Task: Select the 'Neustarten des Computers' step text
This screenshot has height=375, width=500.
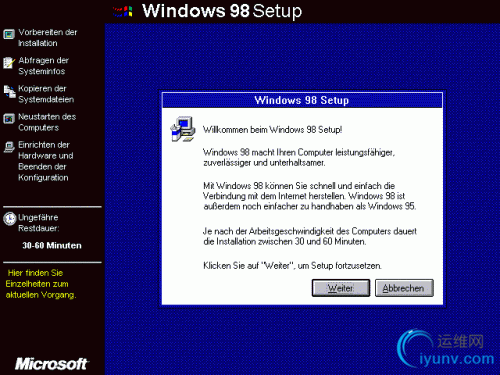Action: [x=47, y=122]
